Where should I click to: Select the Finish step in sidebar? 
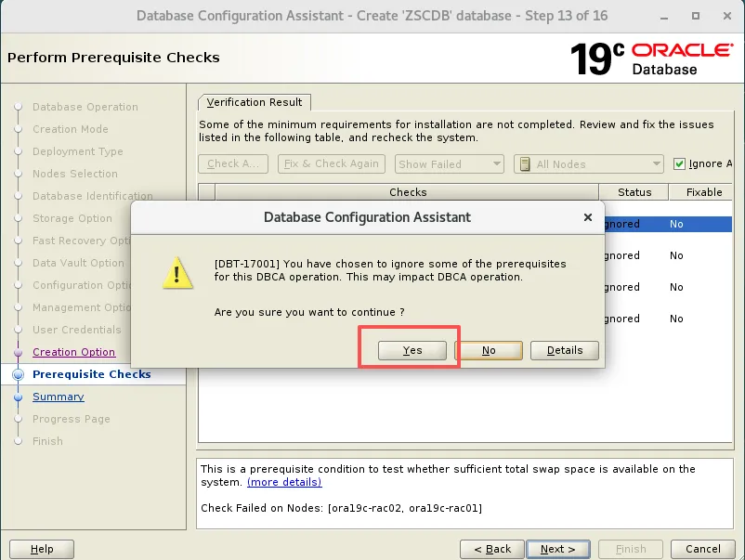pos(47,441)
